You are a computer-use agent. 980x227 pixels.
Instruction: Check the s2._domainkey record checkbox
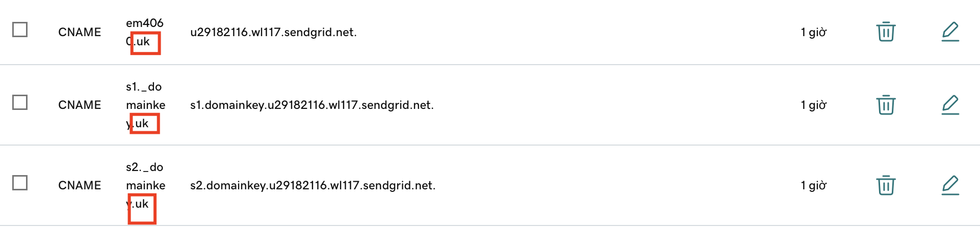20,183
